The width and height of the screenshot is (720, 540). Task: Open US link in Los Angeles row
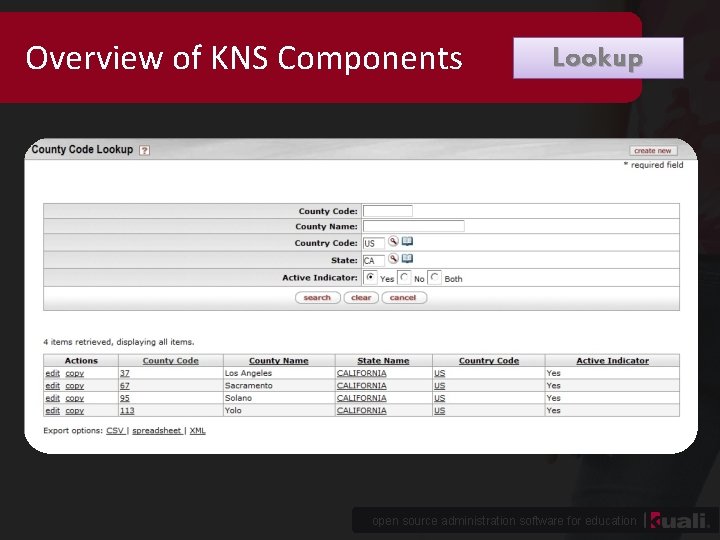coord(439,373)
